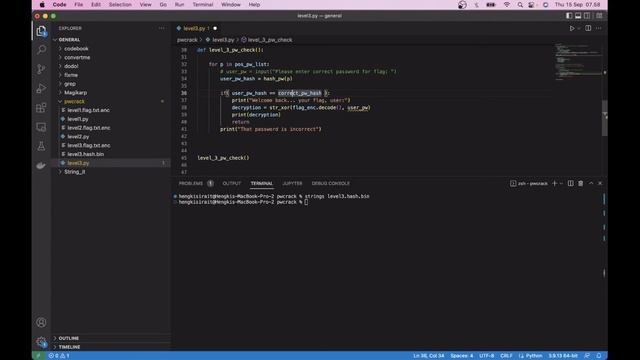Open the File menu
This screenshot has height=360, width=640.
[78, 5]
